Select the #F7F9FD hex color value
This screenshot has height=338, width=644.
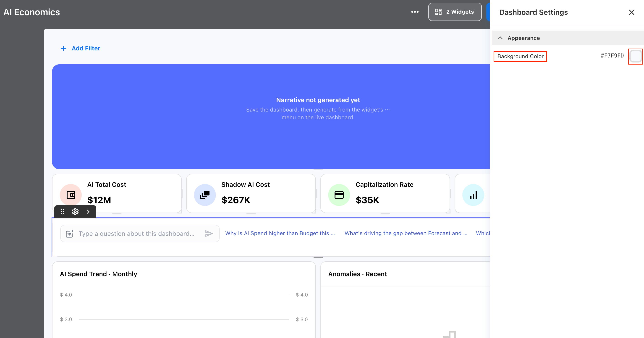(x=612, y=56)
